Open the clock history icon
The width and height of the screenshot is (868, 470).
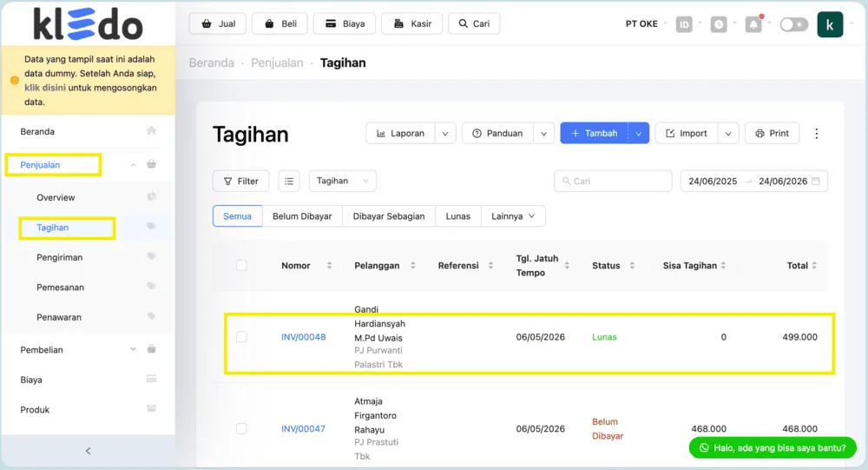pyautogui.click(x=719, y=24)
